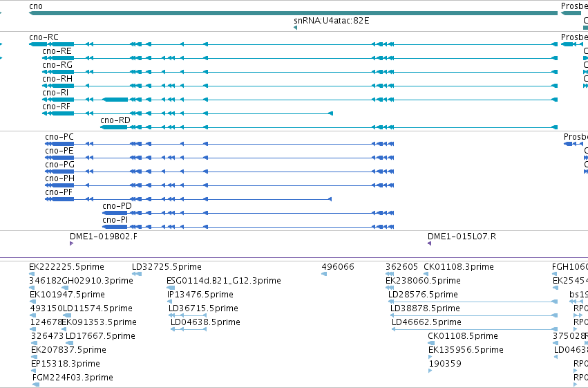Select the purple arrow under DME1-019B02.F

click(71, 243)
